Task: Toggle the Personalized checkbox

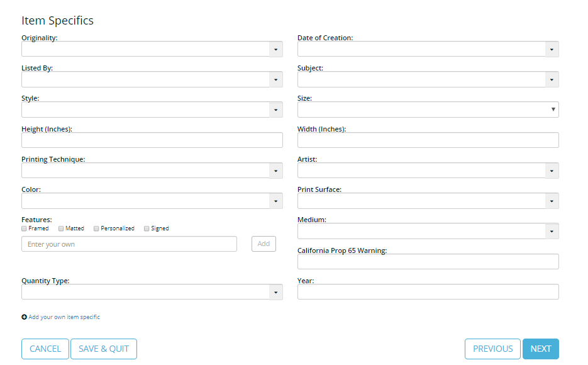Action: (x=96, y=228)
